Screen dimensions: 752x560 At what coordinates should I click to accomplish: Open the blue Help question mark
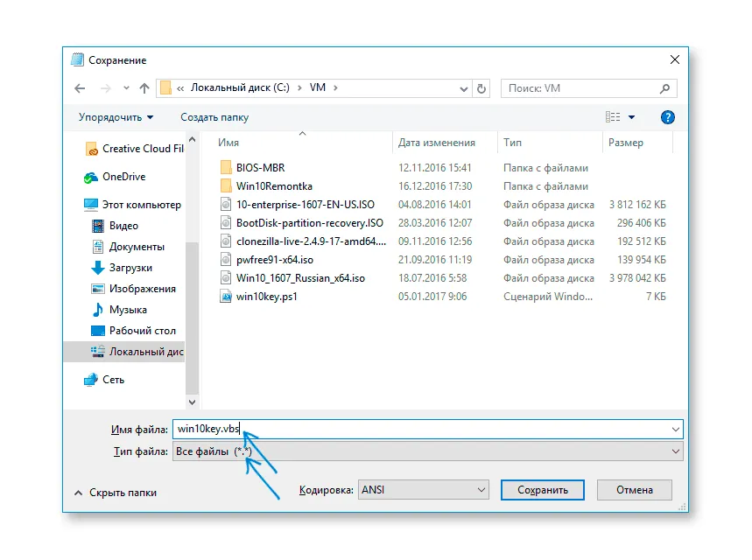click(667, 117)
